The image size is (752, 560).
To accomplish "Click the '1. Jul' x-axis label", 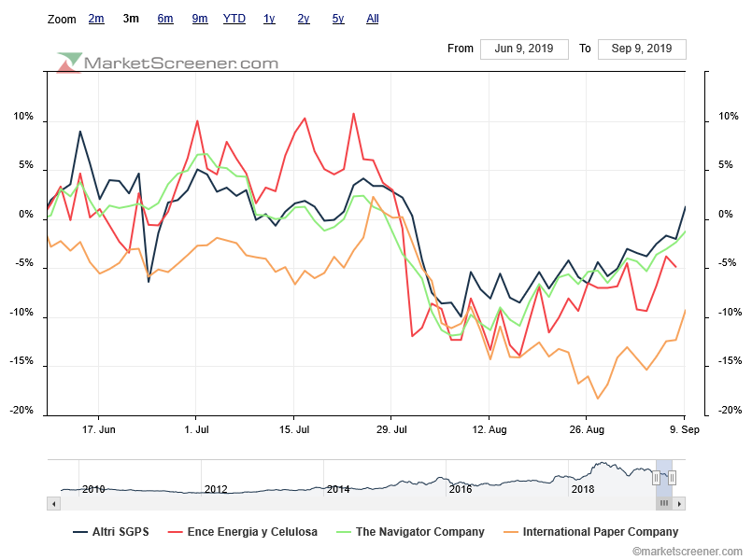I will pos(196,429).
